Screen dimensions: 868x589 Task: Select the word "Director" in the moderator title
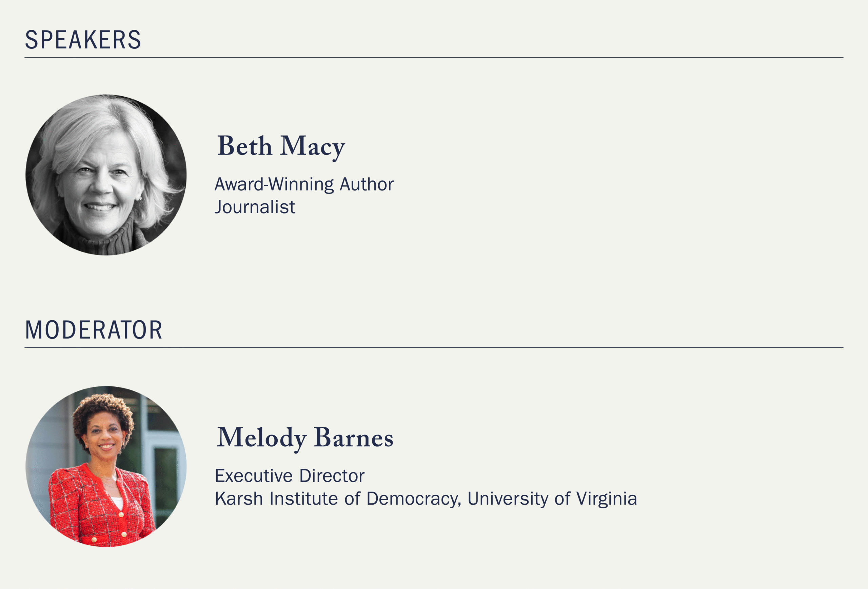coord(332,476)
